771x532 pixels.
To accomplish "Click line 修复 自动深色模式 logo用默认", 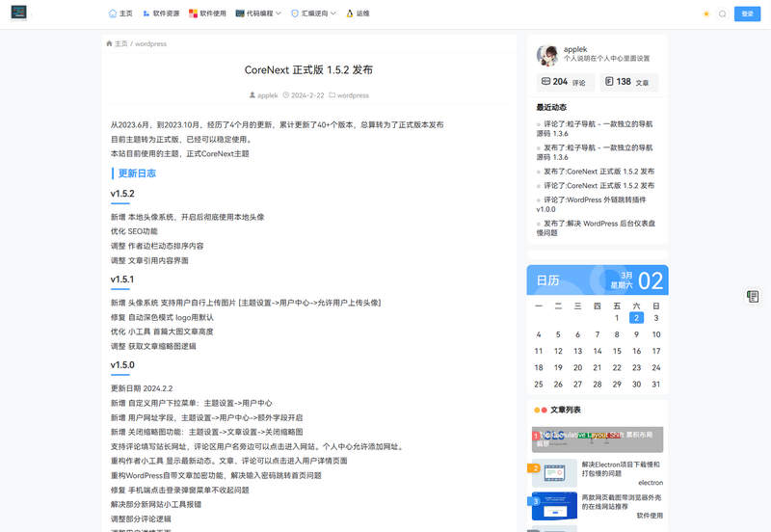I will click(x=162, y=318).
